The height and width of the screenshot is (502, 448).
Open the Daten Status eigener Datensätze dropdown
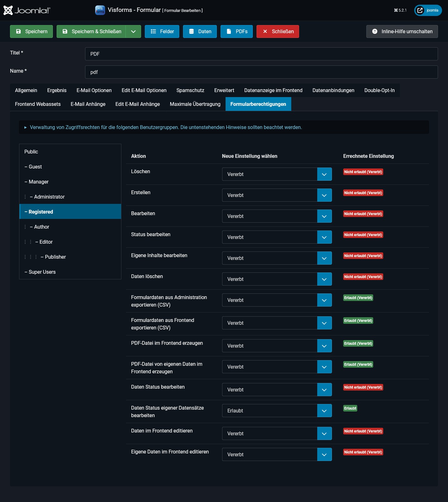[x=277, y=411]
